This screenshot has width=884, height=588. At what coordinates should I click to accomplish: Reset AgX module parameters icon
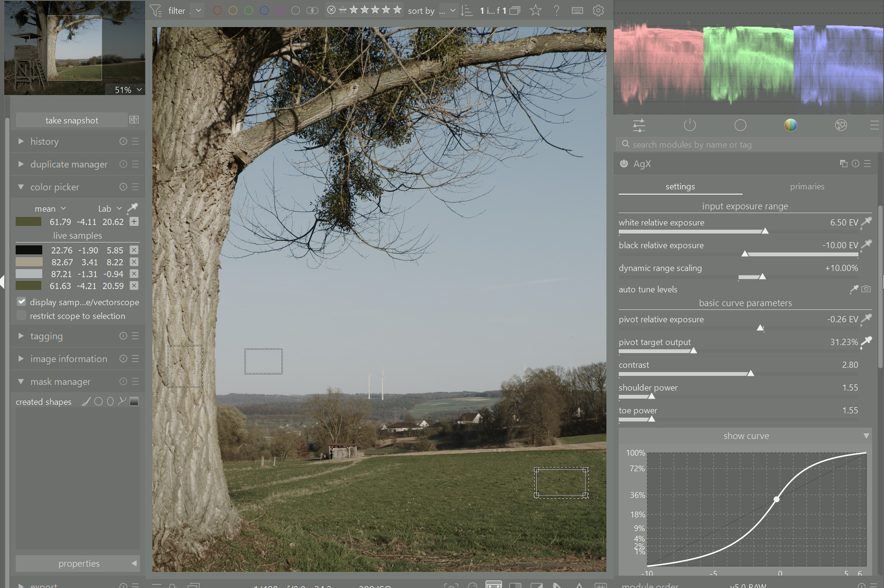856,164
